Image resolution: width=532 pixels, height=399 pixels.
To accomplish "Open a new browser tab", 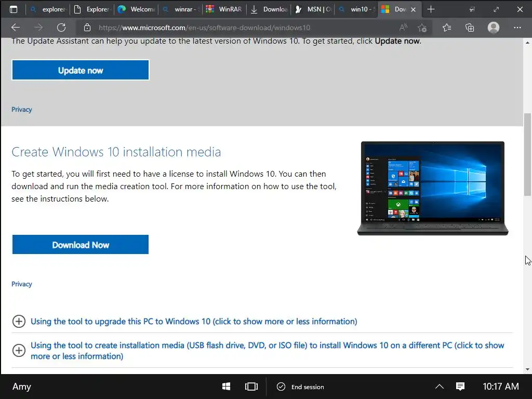I will pos(431,9).
